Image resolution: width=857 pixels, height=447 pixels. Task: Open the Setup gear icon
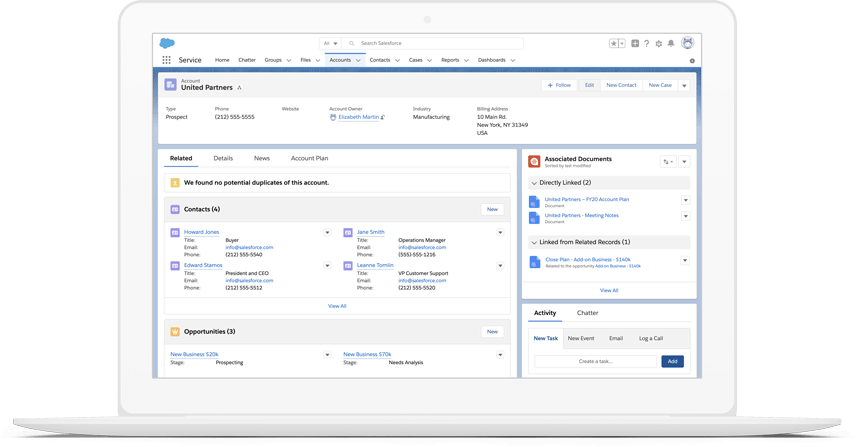(659, 44)
